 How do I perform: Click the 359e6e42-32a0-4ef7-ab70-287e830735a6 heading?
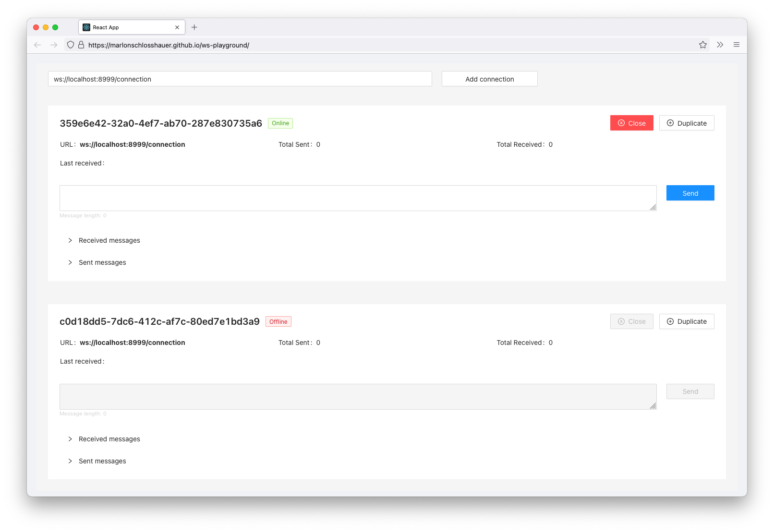(x=161, y=123)
